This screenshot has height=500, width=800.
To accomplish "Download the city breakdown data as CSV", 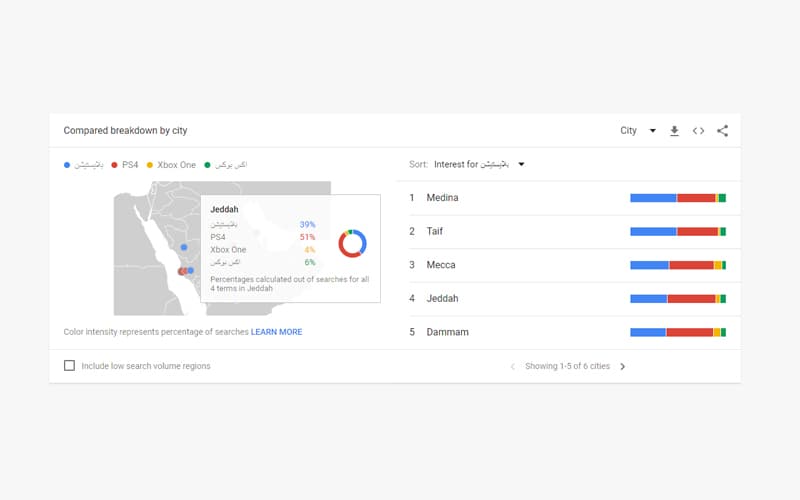I will click(x=674, y=131).
